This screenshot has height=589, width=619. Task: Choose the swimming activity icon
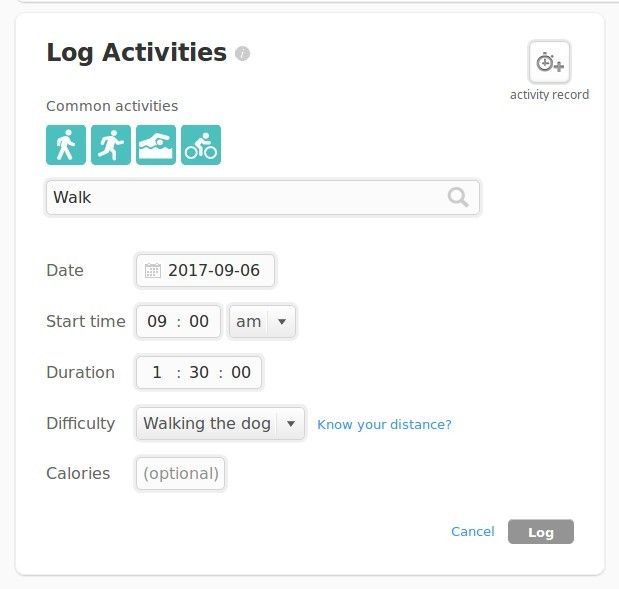156,145
